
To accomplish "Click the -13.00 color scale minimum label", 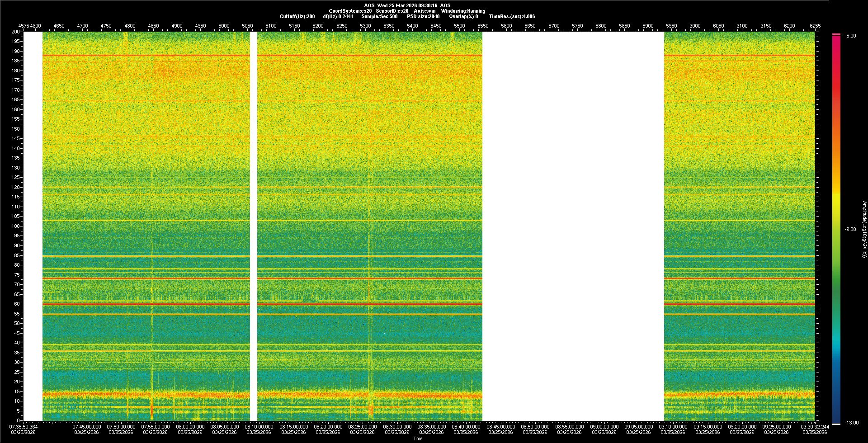I will (x=852, y=423).
